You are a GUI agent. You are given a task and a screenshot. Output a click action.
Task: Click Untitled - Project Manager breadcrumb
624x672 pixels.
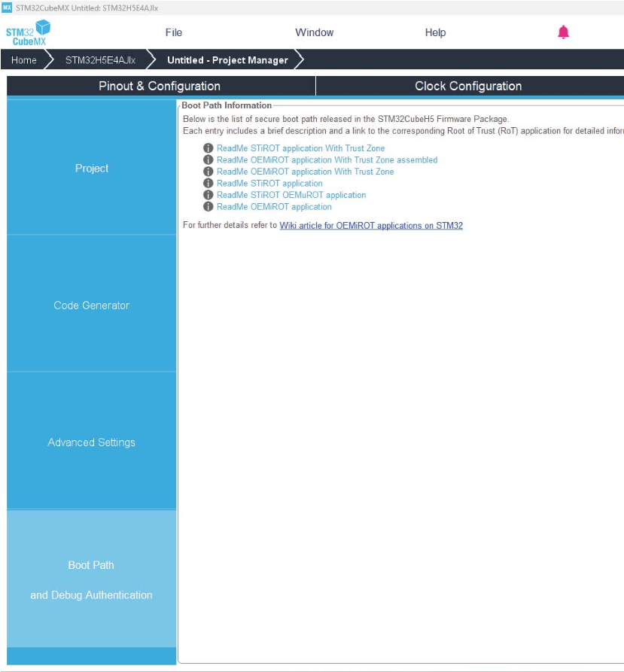(x=227, y=60)
